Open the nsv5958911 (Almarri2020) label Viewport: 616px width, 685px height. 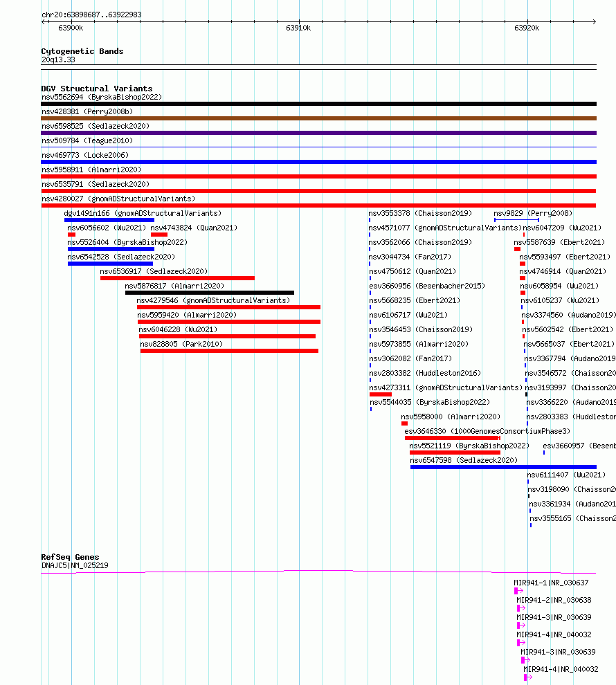click(x=91, y=170)
